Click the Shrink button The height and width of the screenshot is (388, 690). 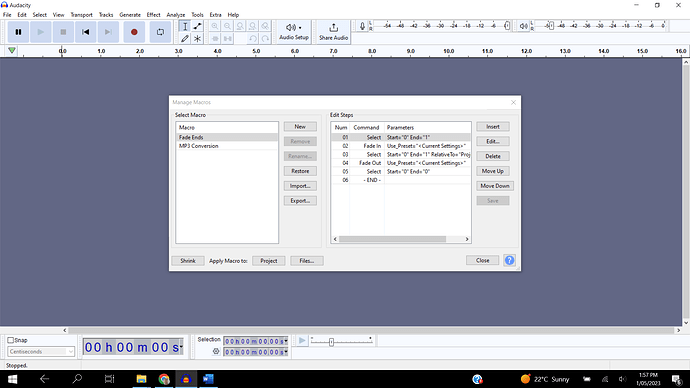tap(188, 261)
